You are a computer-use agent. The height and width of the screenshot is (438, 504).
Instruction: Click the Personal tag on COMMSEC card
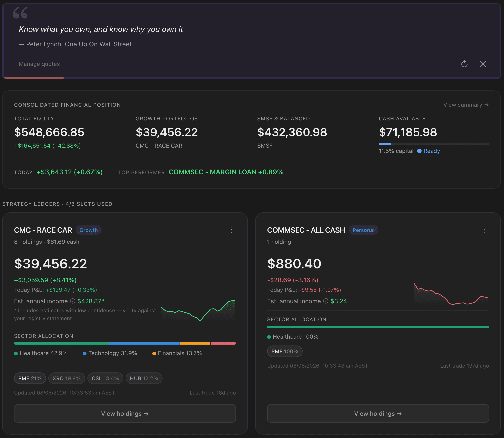tap(363, 230)
